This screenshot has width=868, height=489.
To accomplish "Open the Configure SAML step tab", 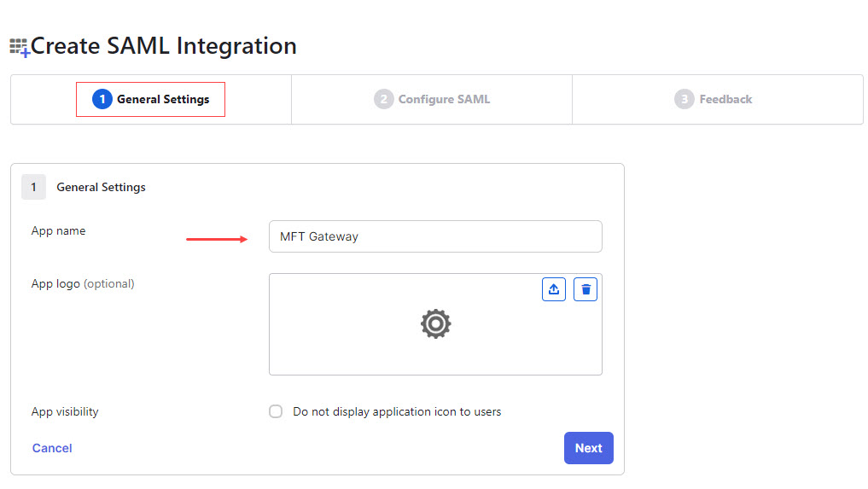I will coord(432,99).
